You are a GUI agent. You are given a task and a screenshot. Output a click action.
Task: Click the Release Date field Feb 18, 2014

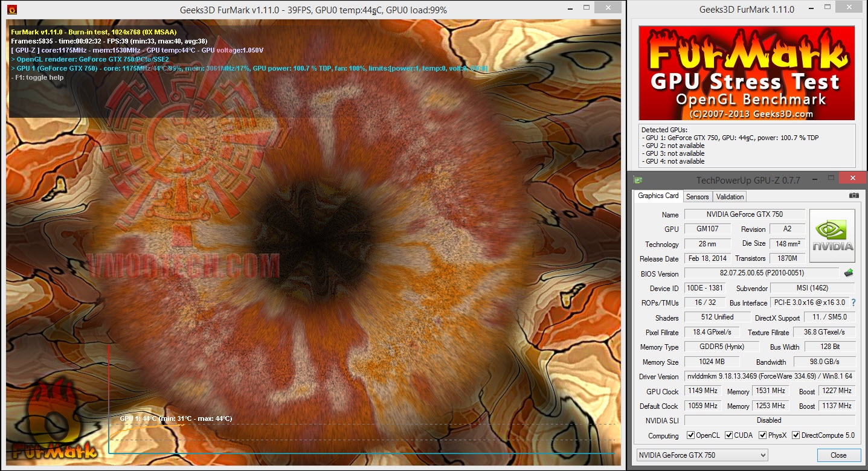(707, 258)
